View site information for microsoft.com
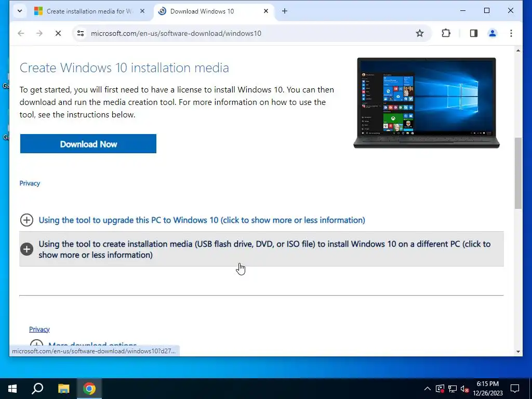Image resolution: width=532 pixels, height=399 pixels. pos(81,33)
